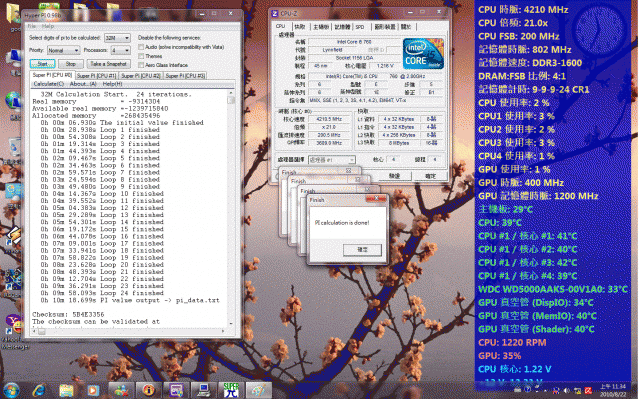The width and height of the screenshot is (640, 399).
Task: Open the computer monitor taskbar icon
Action: point(204,390)
